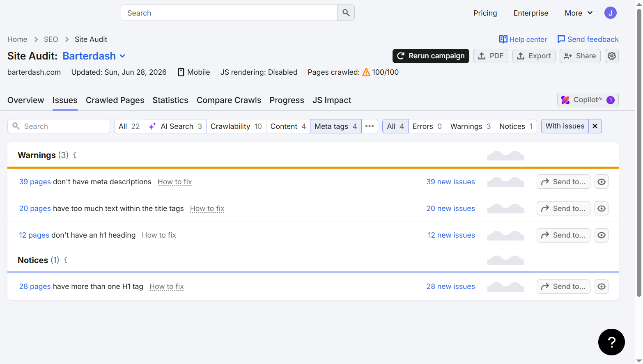Open the user avatar J menu
643x364 pixels.
point(610,13)
